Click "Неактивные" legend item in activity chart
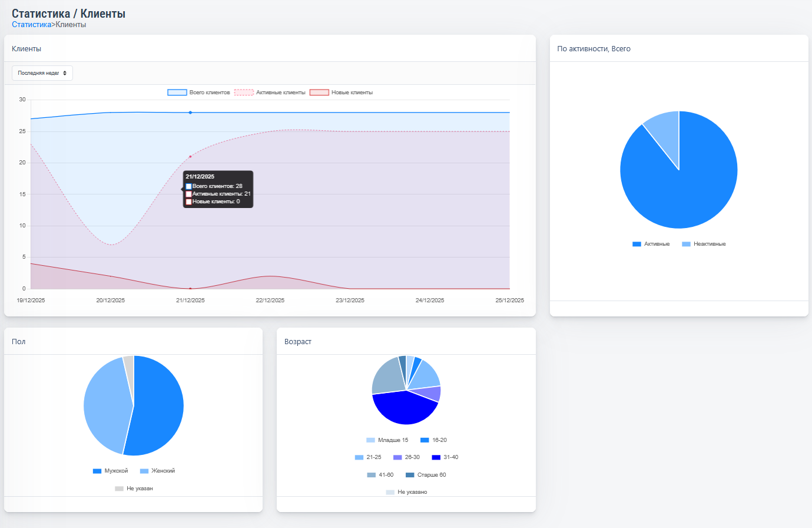The image size is (812, 528). coord(704,244)
